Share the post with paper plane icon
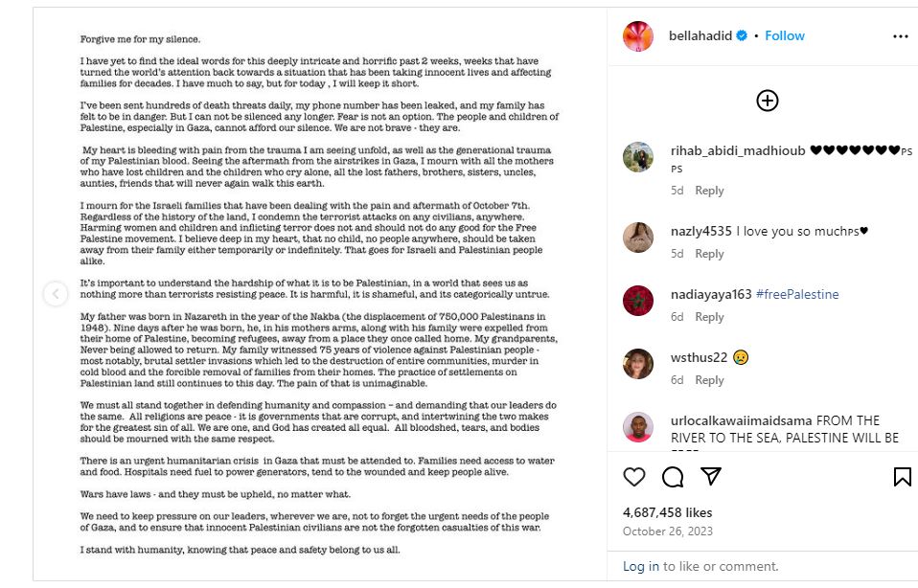918x588 pixels. pyautogui.click(x=710, y=476)
